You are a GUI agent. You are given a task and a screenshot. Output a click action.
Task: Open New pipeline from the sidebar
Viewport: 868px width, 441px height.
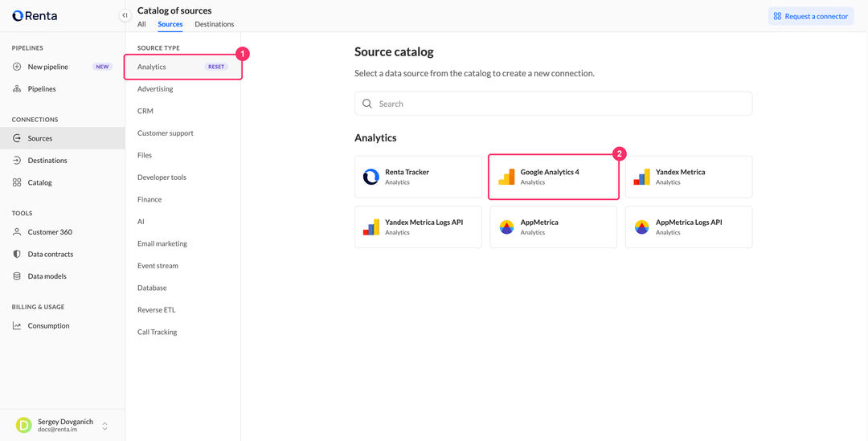tap(63, 67)
